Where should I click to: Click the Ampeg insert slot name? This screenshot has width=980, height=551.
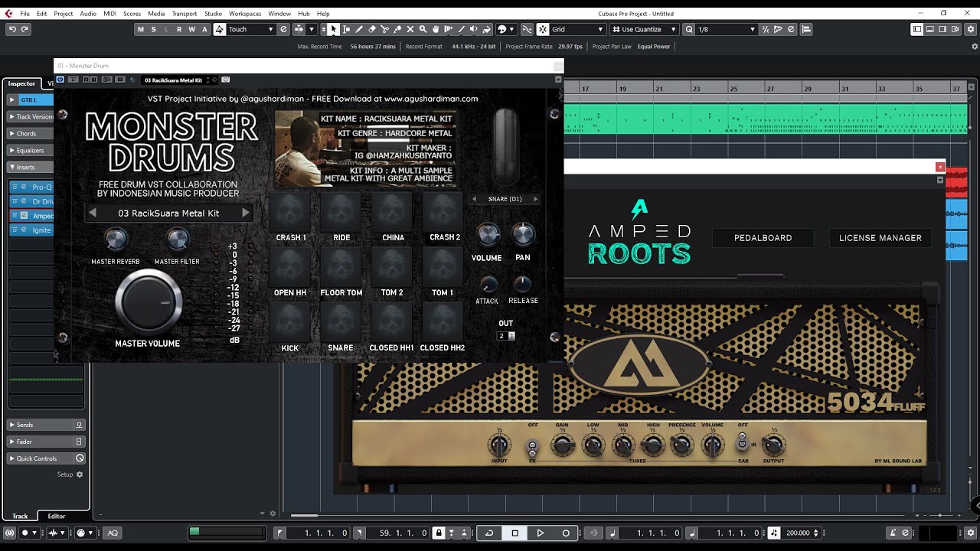[x=43, y=216]
